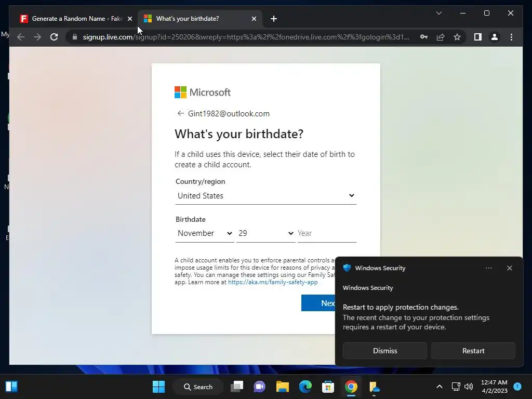Open the notification count badge
This screenshot has width=532, height=399.
pos(517,386)
